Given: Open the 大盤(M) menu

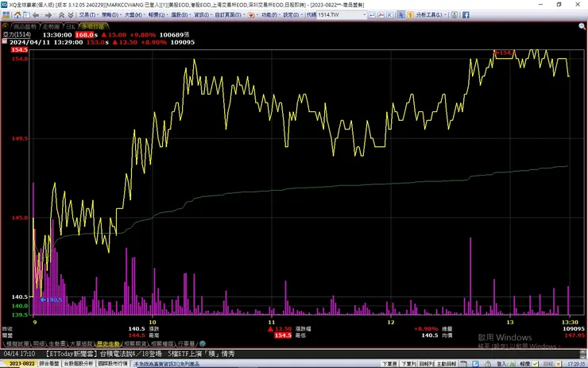Looking at the screenshot, I should (x=134, y=15).
